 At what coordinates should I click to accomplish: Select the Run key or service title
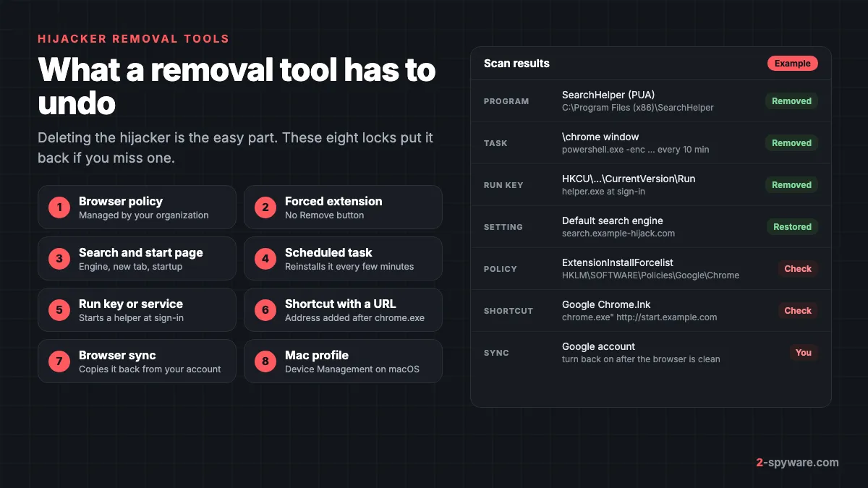[x=131, y=304]
